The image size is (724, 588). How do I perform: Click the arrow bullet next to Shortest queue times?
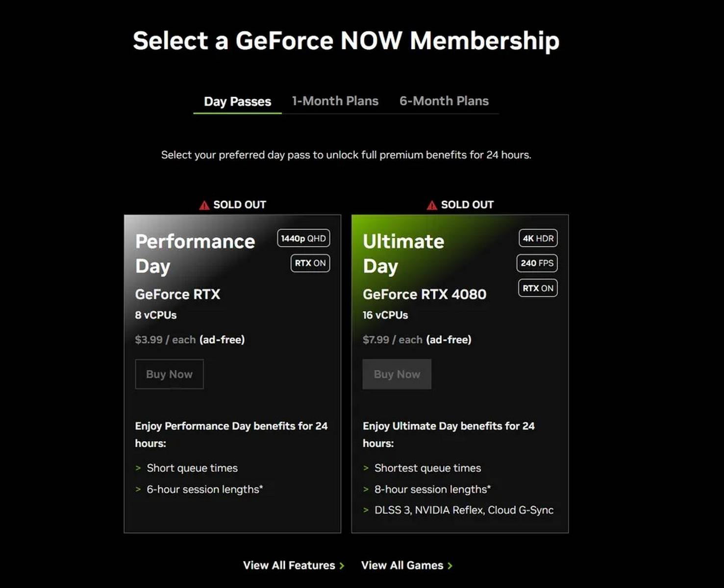366,468
